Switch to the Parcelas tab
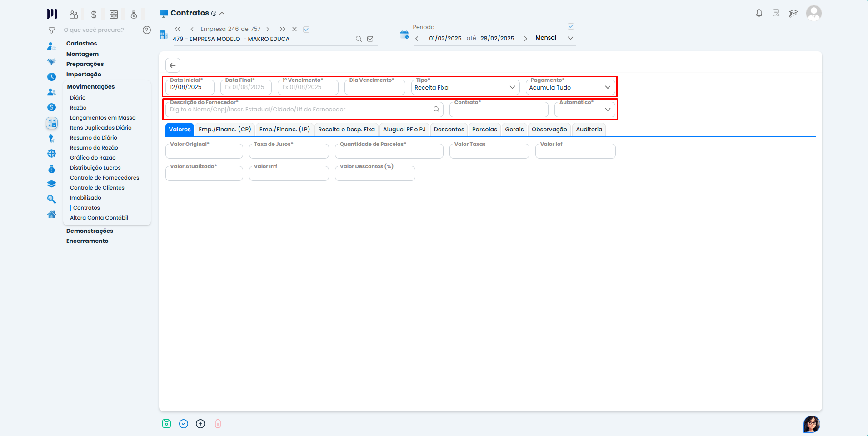The image size is (868, 436). point(484,130)
